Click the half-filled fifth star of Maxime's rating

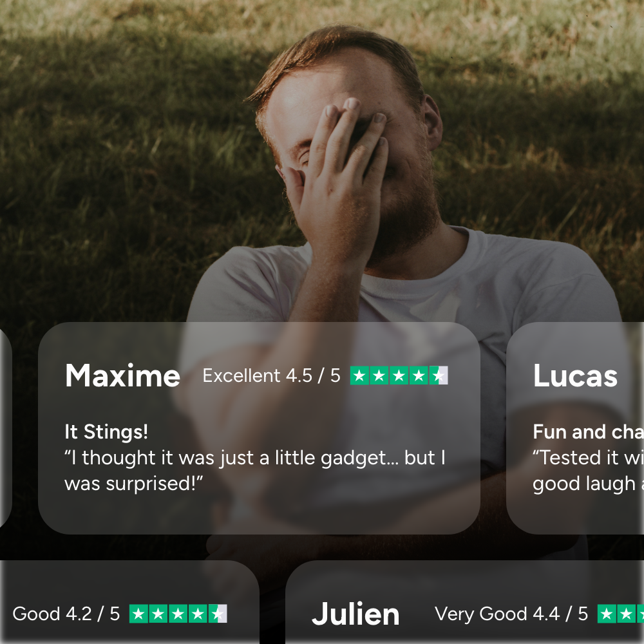(x=438, y=375)
